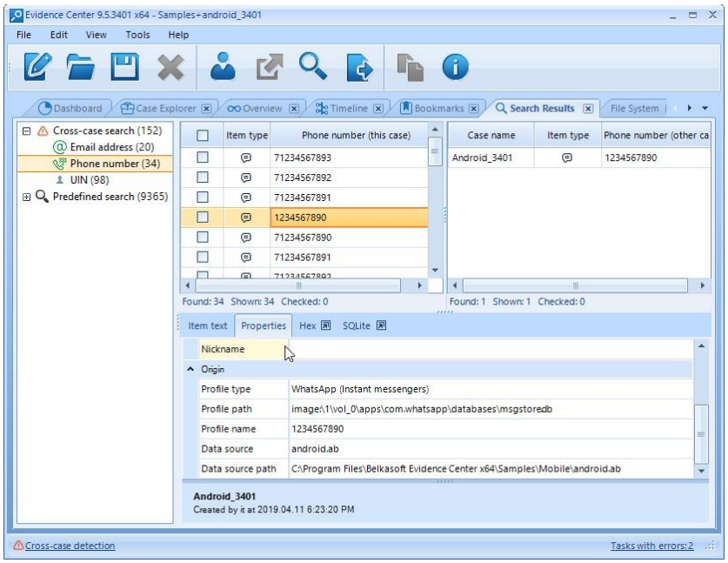Image resolution: width=728 pixels, height=563 pixels.
Task: Click horizontal scrollbar in other-case panel
Action: (x=575, y=285)
